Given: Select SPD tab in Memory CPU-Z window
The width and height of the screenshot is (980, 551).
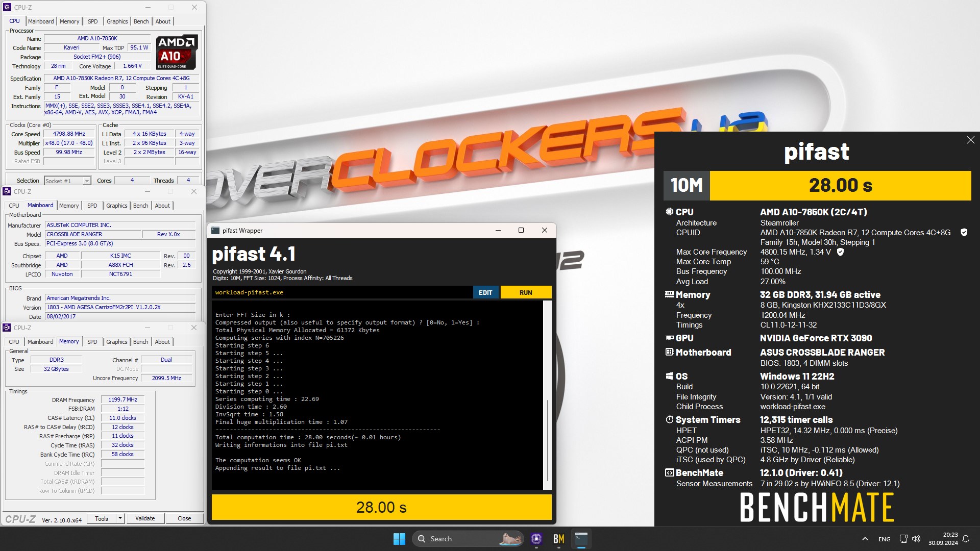Looking at the screenshot, I should click(x=92, y=342).
